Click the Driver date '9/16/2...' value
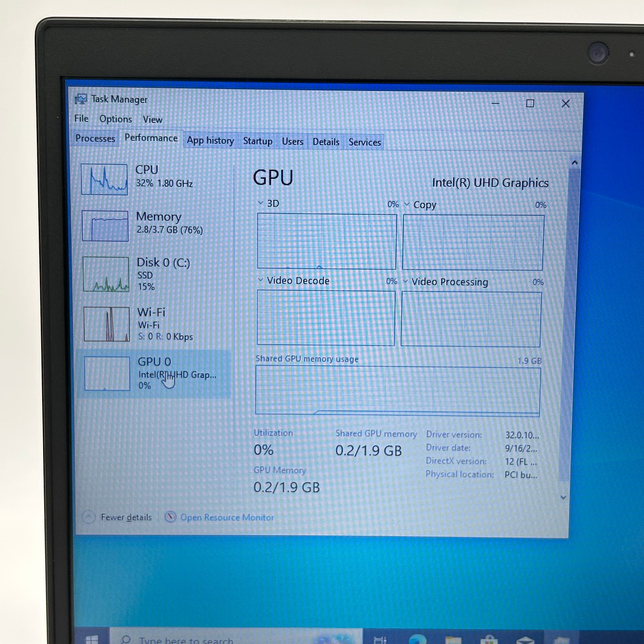Image resolution: width=644 pixels, height=644 pixels. 521,448
